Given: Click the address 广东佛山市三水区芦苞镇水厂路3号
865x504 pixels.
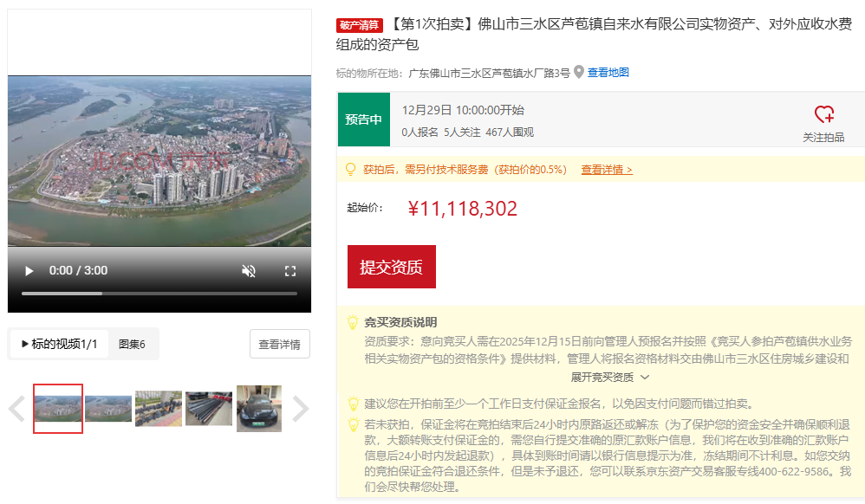Looking at the screenshot, I should 489,73.
